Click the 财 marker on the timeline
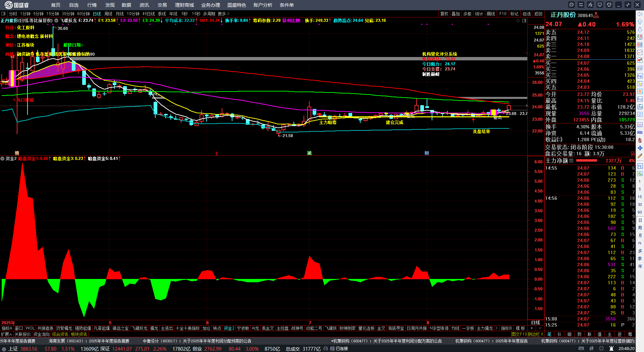644x352 pixels. click(427, 153)
